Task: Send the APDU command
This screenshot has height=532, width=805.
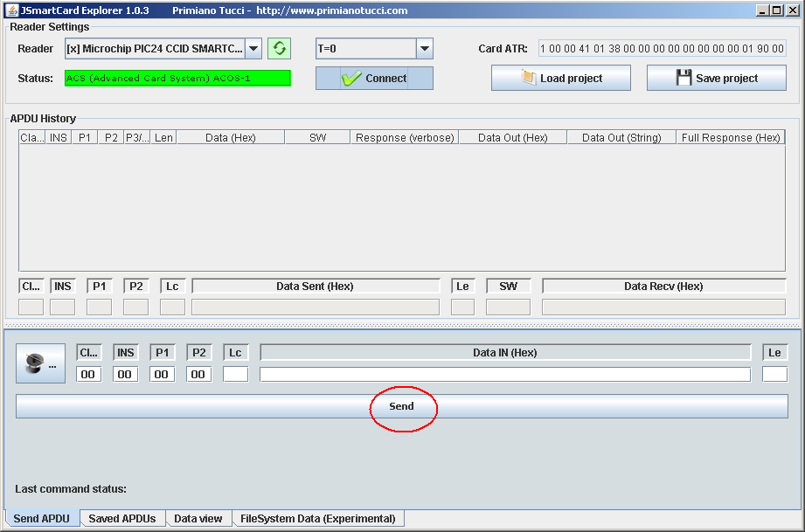Action: click(x=401, y=406)
